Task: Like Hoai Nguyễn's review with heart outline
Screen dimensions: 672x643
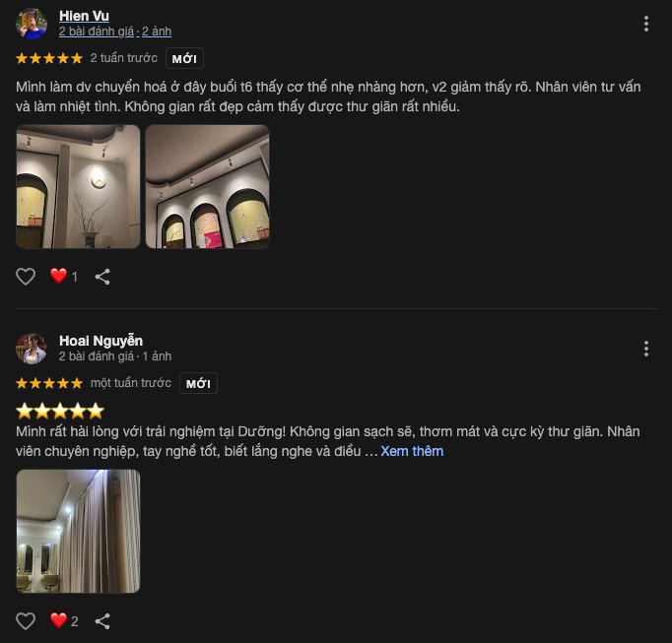Action: point(26,620)
